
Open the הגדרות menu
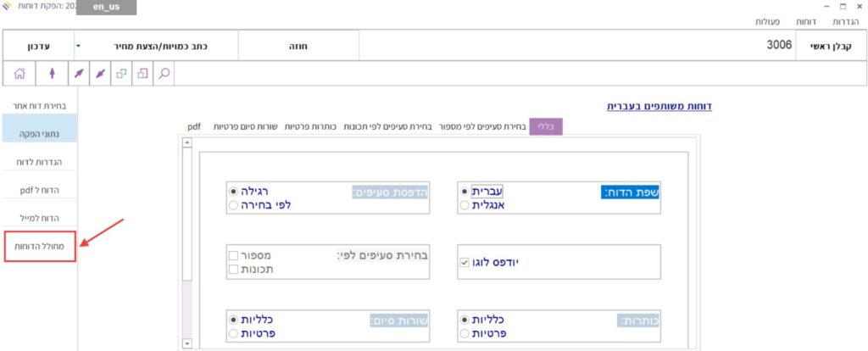click(x=845, y=21)
